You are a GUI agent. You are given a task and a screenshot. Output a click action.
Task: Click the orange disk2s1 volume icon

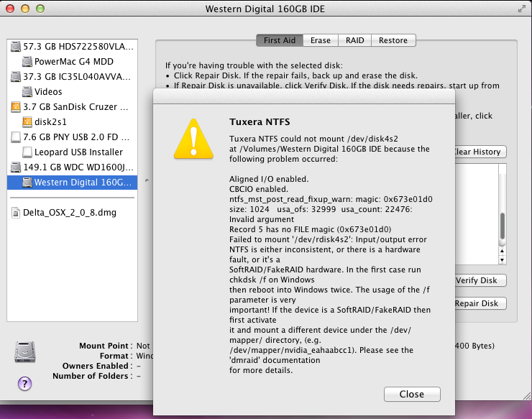tap(27, 121)
